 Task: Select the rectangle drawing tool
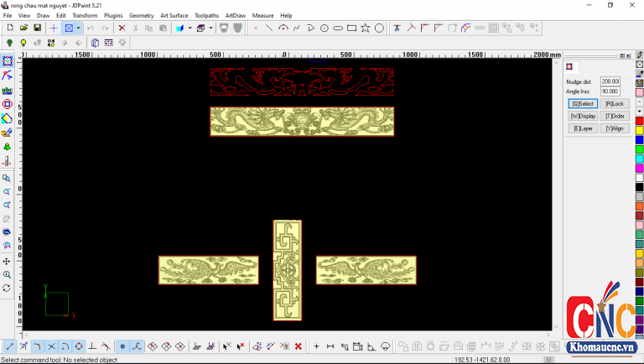[352, 28]
